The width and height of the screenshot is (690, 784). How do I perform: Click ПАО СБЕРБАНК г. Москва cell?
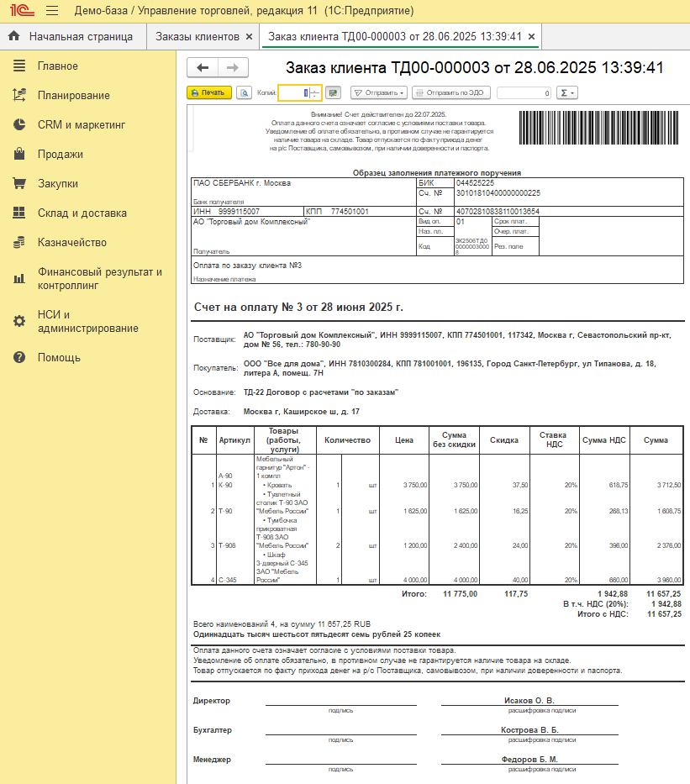pos(242,183)
